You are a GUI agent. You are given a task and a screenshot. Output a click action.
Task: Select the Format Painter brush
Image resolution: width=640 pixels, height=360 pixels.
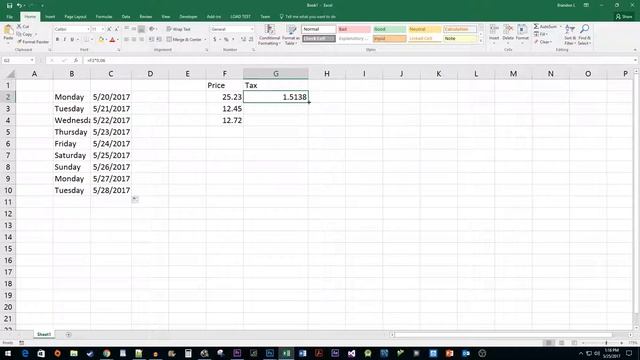coord(33,42)
